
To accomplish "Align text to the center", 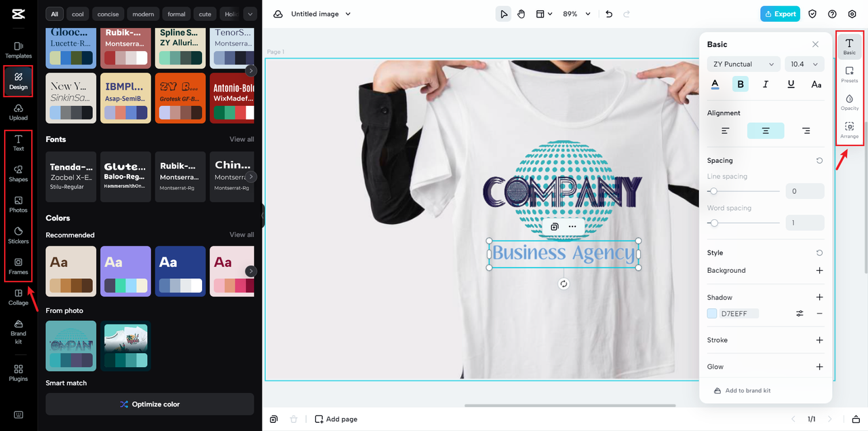I will point(766,130).
